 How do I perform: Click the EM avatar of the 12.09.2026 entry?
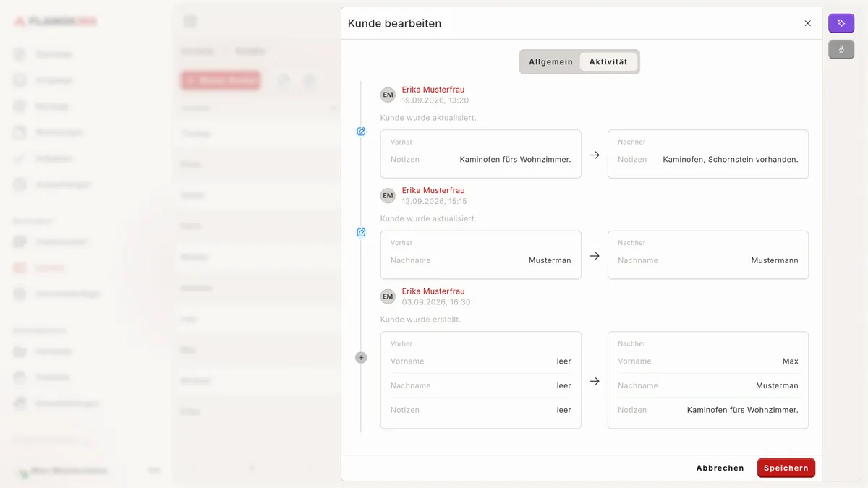pyautogui.click(x=388, y=195)
